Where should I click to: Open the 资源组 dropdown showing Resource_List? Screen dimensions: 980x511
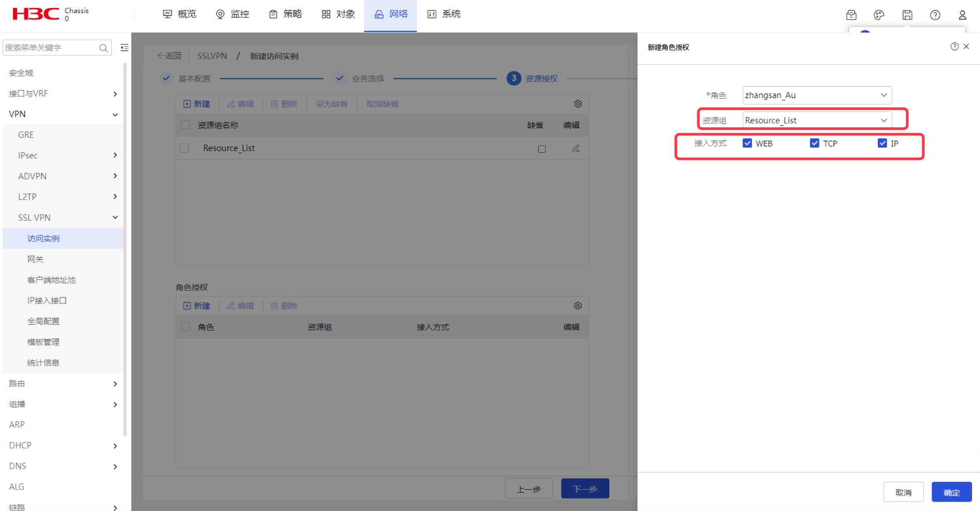[817, 120]
